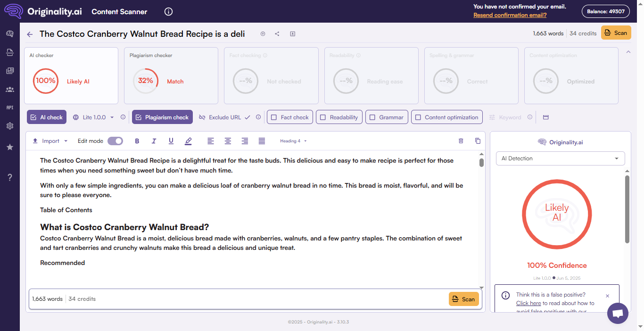Click the heading 'What is Costco Cranberry Walnut Bread?'
This screenshot has width=644, height=331.
(124, 227)
